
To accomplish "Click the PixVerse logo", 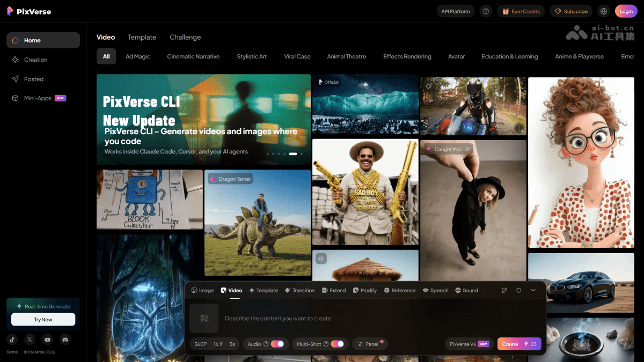I will pyautogui.click(x=29, y=11).
